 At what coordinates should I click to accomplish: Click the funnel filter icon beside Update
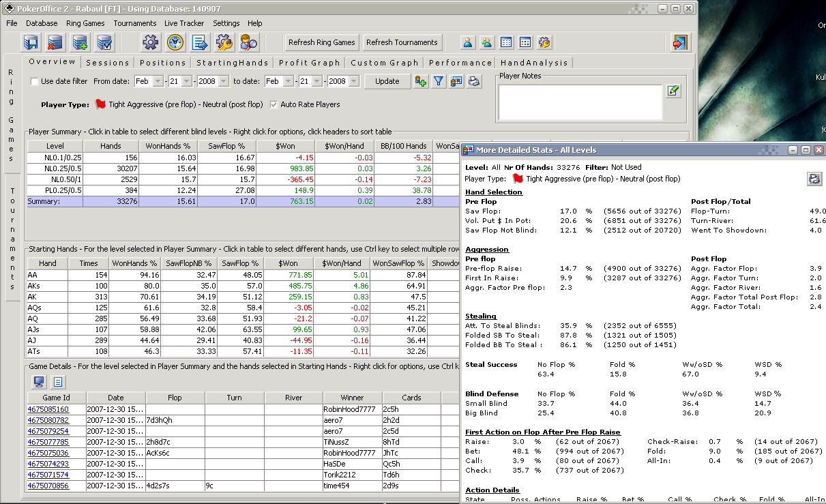click(439, 81)
